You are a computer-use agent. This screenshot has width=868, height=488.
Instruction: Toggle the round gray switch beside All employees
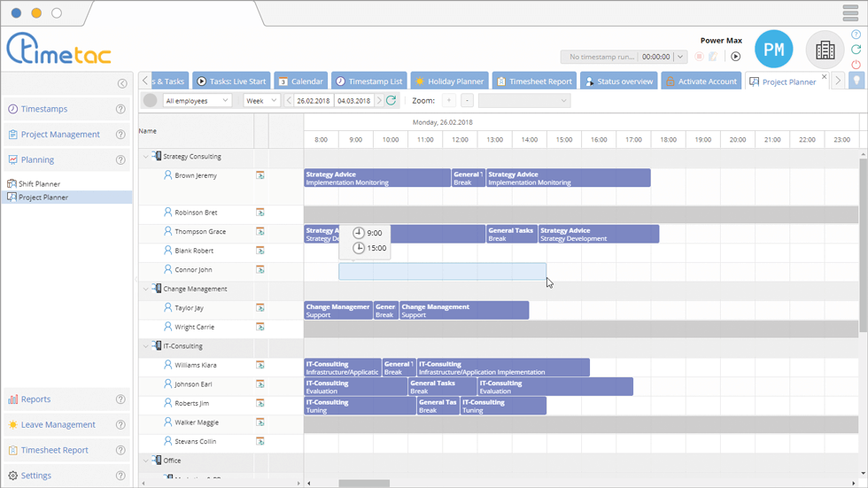coord(151,101)
